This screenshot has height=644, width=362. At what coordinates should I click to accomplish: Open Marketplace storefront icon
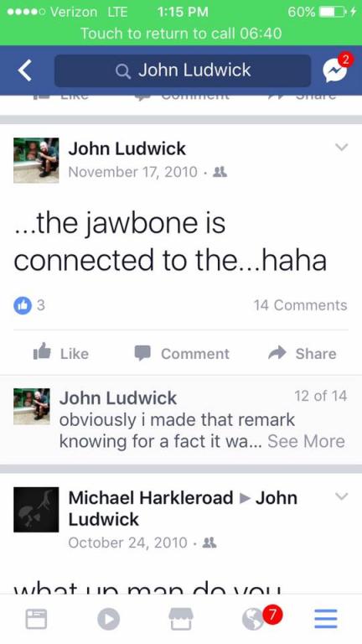pos(181,619)
